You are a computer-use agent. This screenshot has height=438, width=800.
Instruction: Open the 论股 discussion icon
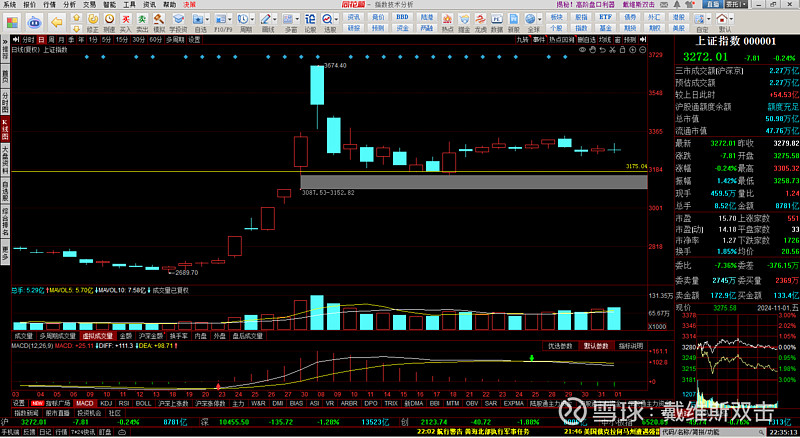tap(310, 22)
